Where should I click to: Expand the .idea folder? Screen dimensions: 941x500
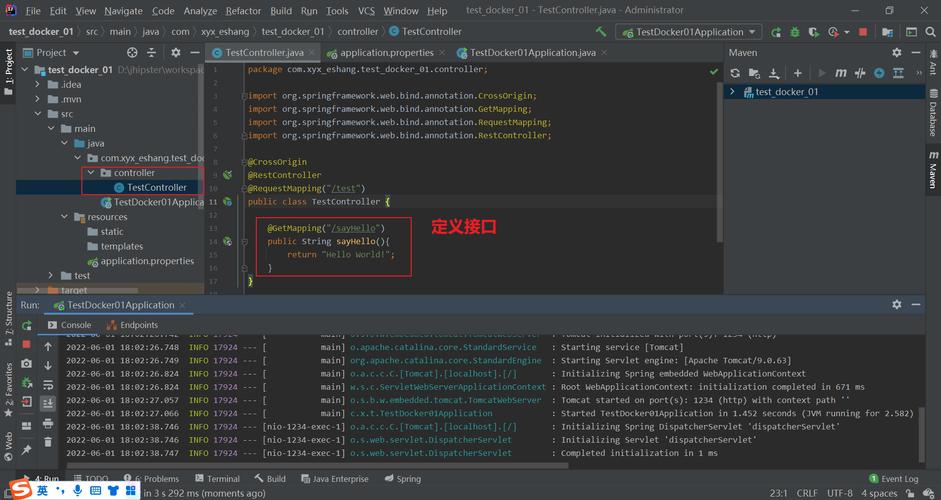[x=38, y=84]
